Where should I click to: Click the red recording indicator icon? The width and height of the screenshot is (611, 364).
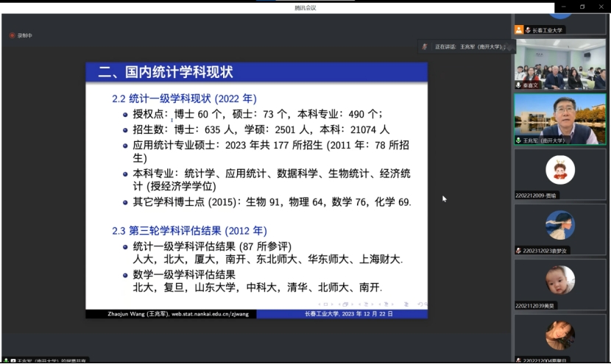point(12,35)
